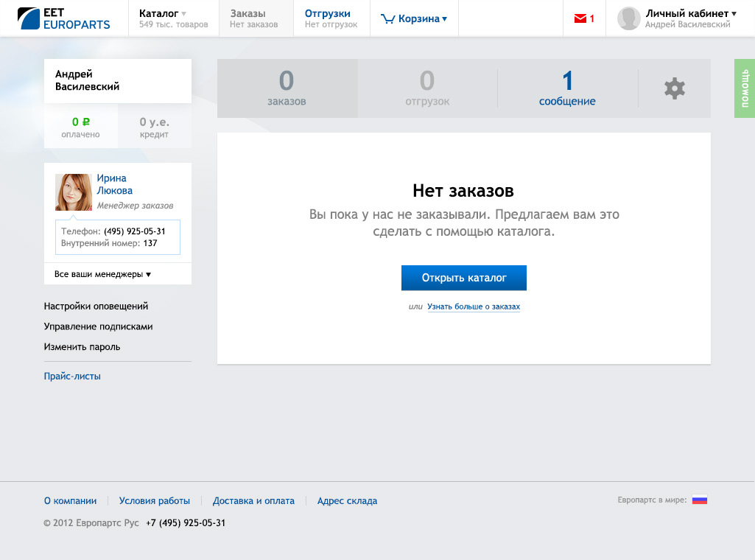Open the Прайс-листы link

click(x=72, y=377)
